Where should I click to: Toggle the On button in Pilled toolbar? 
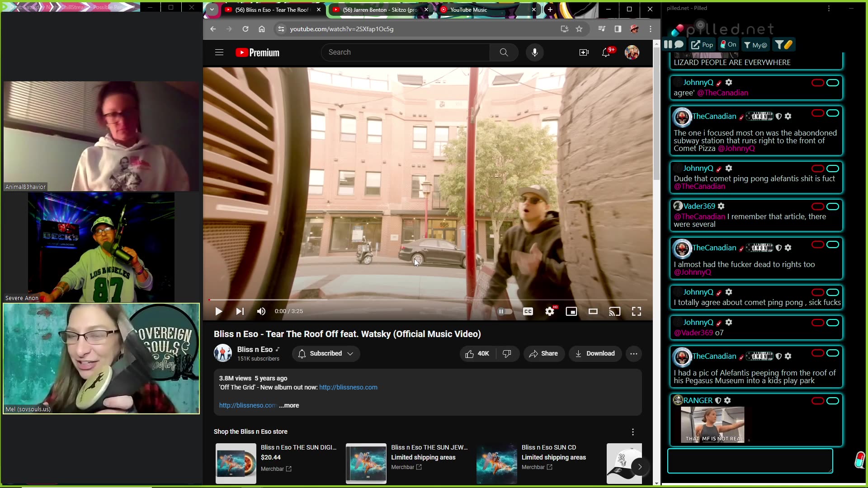click(x=728, y=44)
